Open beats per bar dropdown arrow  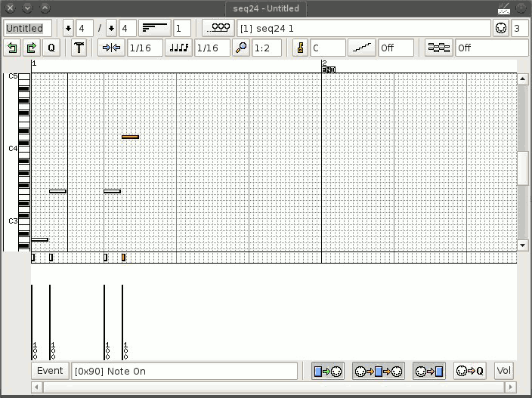pos(69,29)
